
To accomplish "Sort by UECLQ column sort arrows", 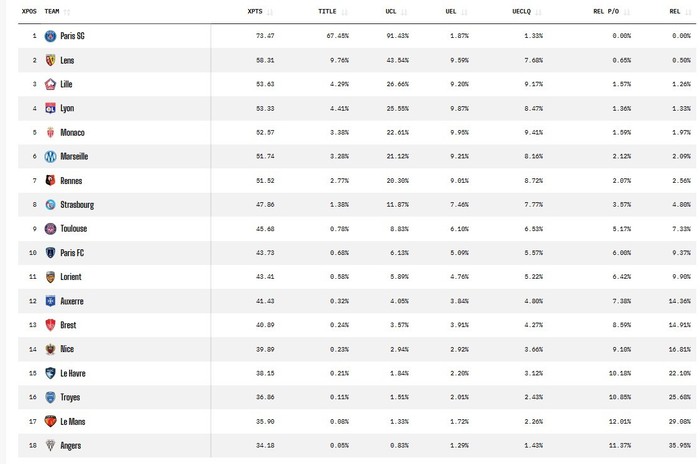I will pyautogui.click(x=538, y=12).
